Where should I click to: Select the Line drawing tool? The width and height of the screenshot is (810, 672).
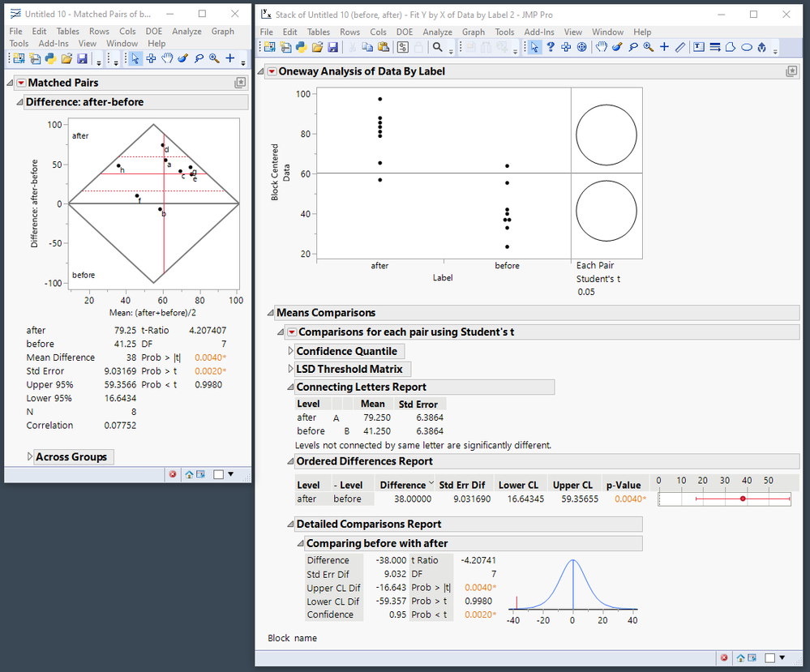click(679, 47)
